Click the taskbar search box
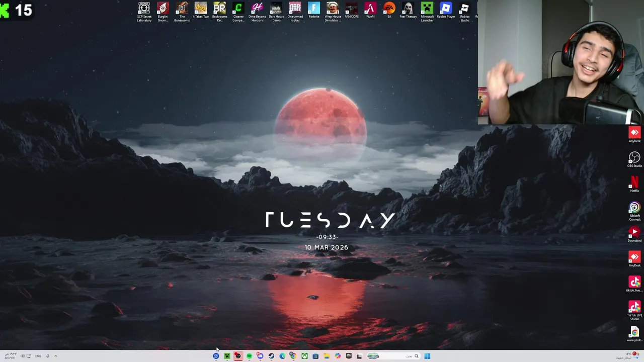The image size is (644, 362). (x=393, y=356)
